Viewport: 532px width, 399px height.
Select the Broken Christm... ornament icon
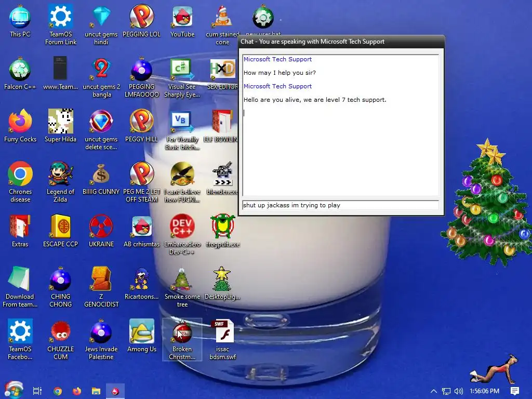(182, 339)
